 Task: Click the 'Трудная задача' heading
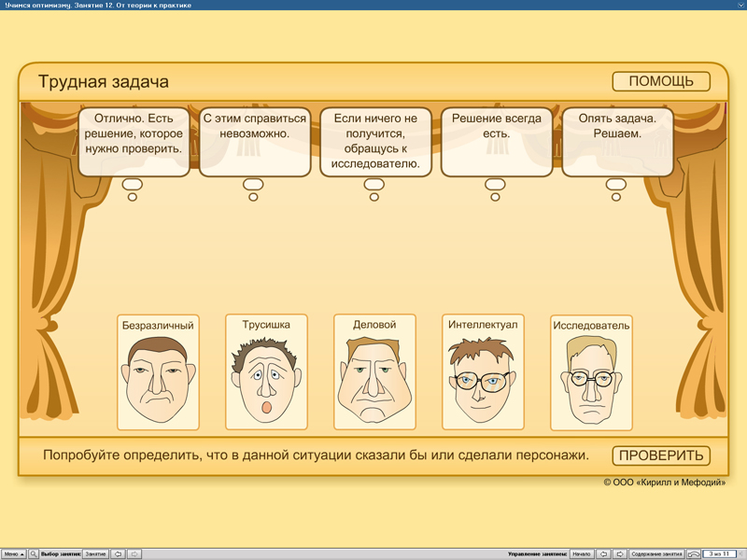[104, 81]
